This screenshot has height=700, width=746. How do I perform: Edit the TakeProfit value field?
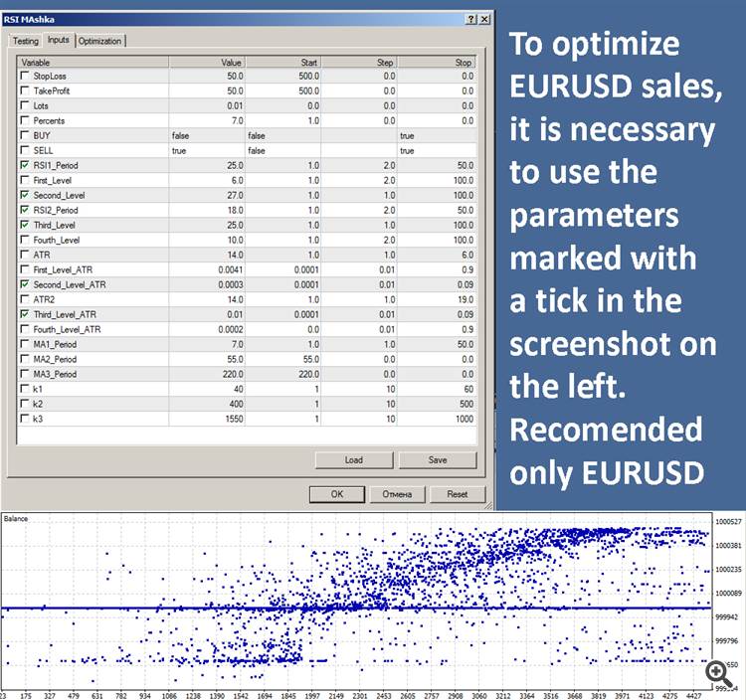pyautogui.click(x=207, y=90)
